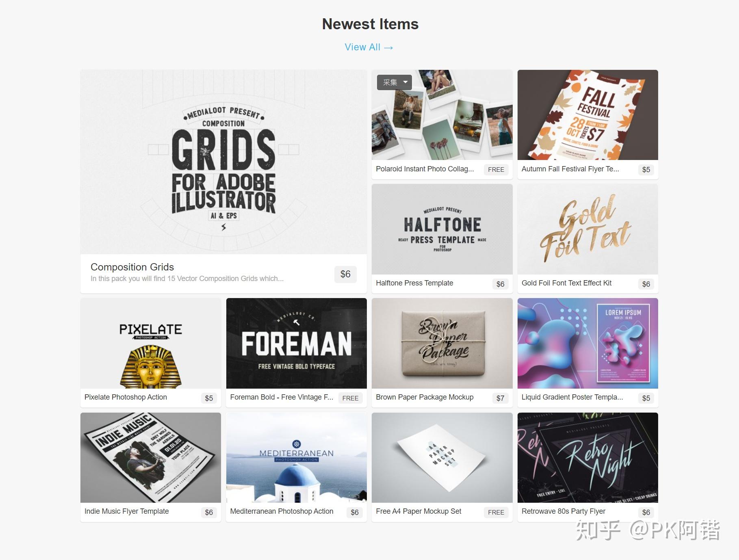Click the FREE badge on Foreman Bold
Image resolution: width=739 pixels, height=560 pixels.
[x=350, y=398]
